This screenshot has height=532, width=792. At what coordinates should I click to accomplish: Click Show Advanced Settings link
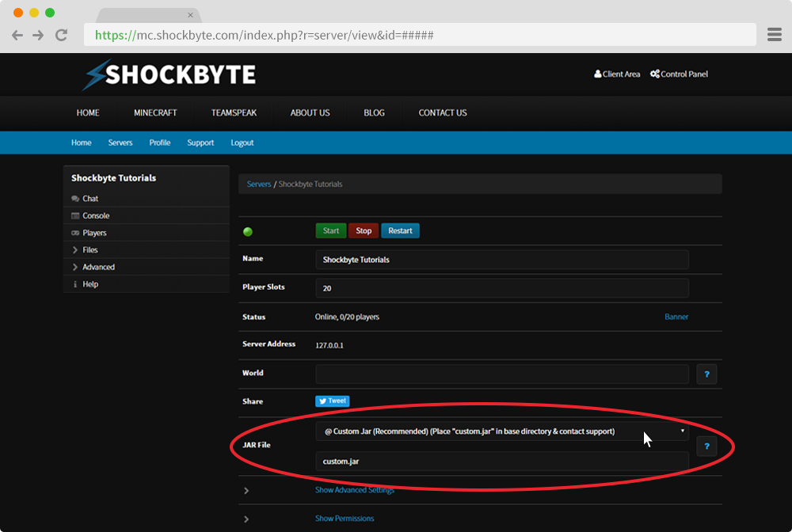click(355, 490)
